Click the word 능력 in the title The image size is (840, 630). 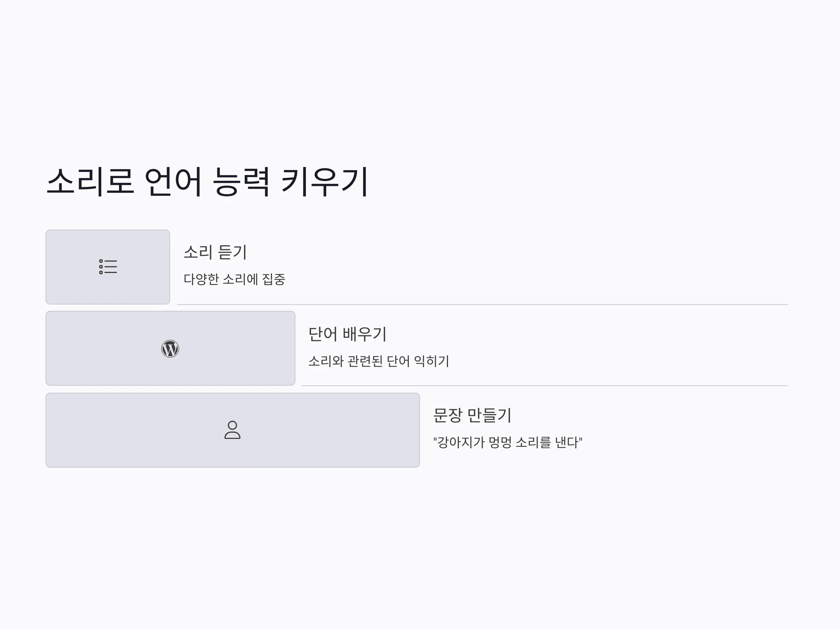241,182
